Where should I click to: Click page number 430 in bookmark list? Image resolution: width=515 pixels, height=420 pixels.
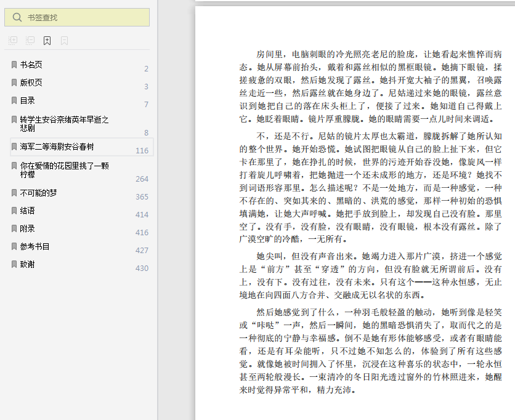click(142, 269)
